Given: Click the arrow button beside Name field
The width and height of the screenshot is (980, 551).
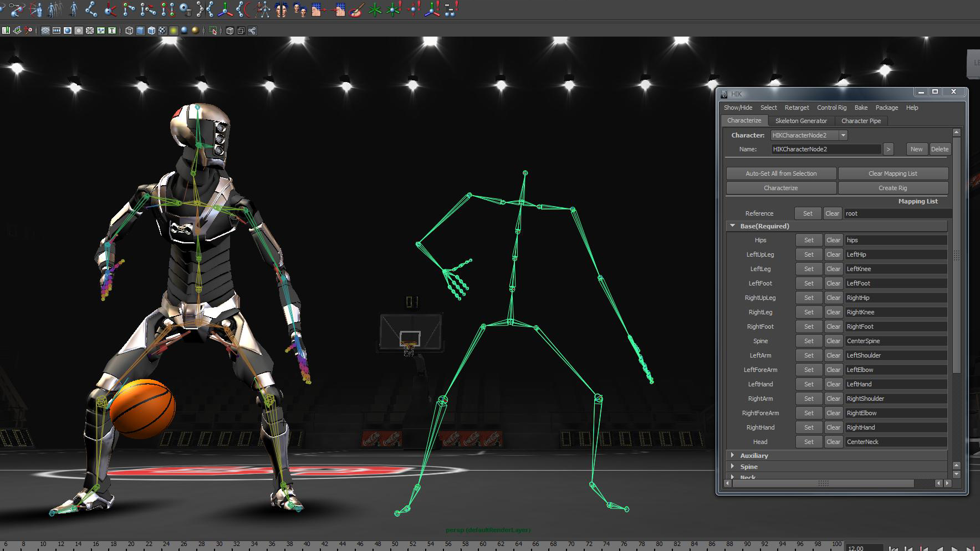Looking at the screenshot, I should pyautogui.click(x=889, y=149).
